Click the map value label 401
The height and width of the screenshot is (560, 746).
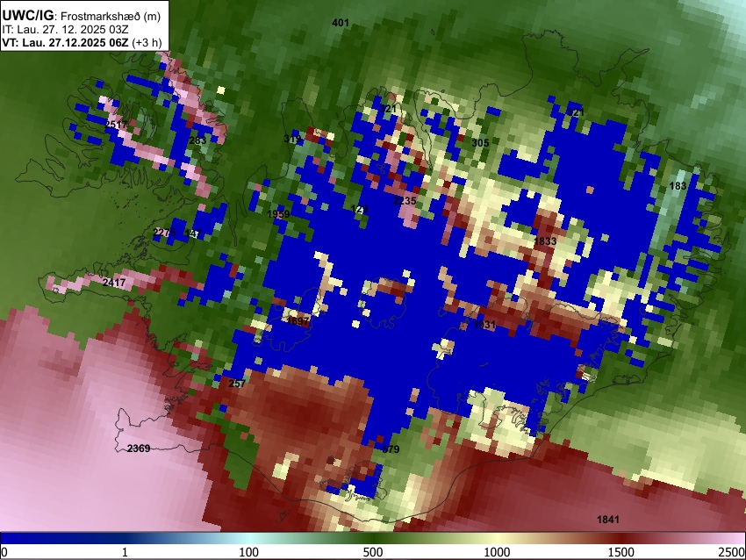pyautogui.click(x=341, y=22)
